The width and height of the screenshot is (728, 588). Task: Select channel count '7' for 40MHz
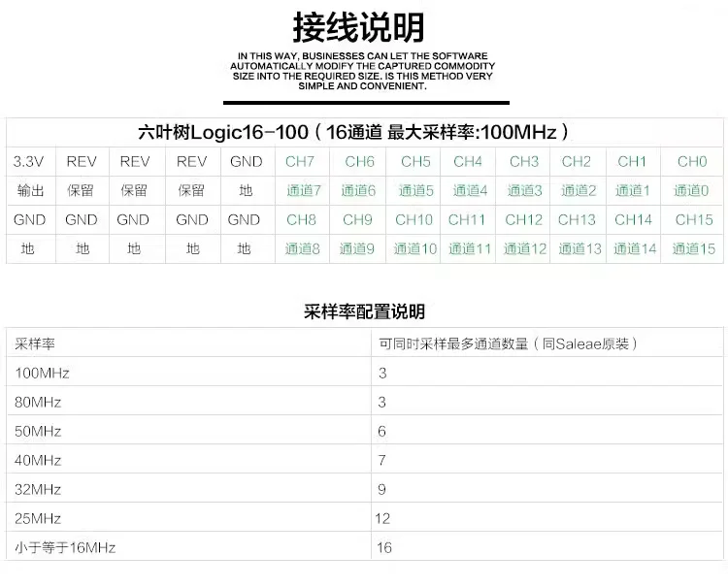(381, 460)
